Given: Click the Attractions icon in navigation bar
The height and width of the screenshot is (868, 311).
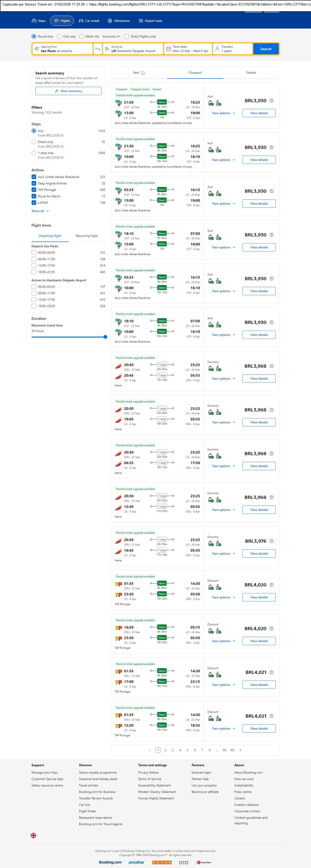Looking at the screenshot, I should tap(110, 21).
